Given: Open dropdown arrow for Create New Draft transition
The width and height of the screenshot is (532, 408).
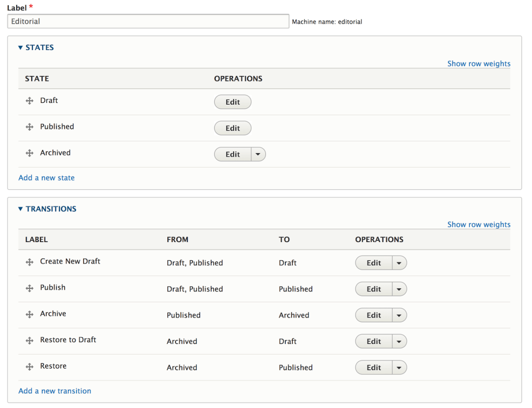Looking at the screenshot, I should tap(399, 263).
